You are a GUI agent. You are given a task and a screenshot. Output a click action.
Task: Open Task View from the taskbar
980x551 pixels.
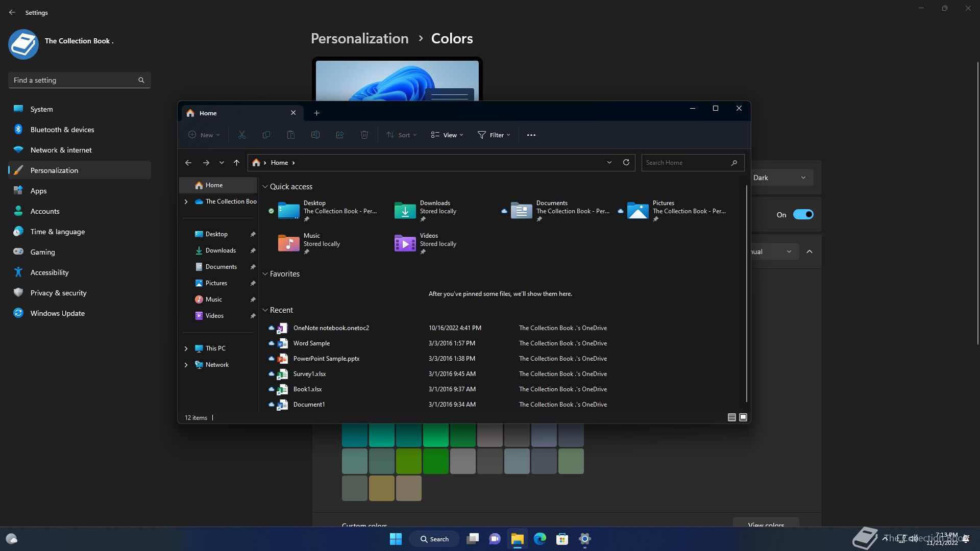(473, 539)
